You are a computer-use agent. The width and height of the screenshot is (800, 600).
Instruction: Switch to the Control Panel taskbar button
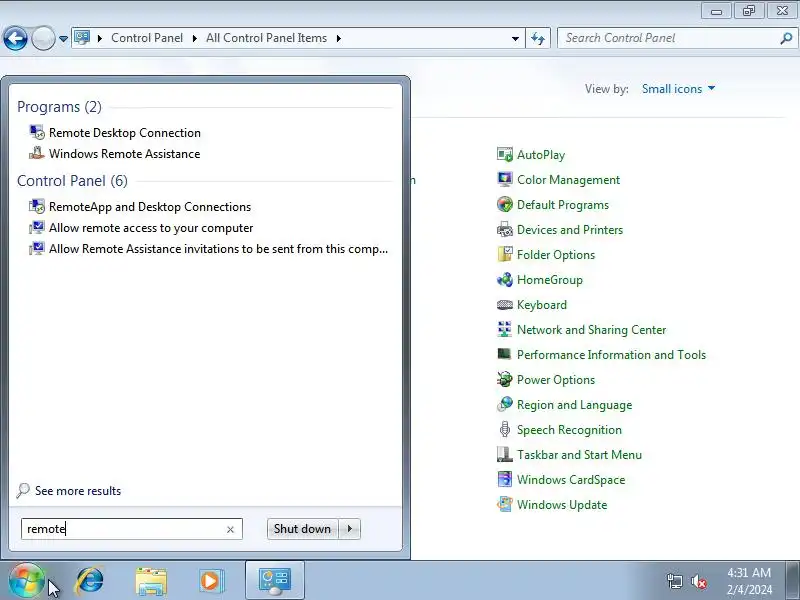pyautogui.click(x=275, y=581)
